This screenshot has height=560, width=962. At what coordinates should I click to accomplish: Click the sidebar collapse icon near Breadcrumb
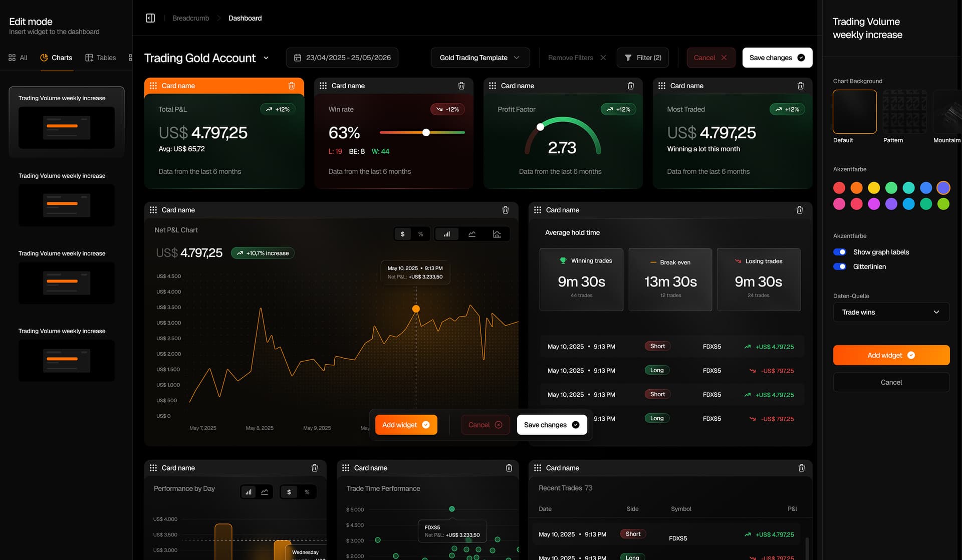pyautogui.click(x=150, y=18)
